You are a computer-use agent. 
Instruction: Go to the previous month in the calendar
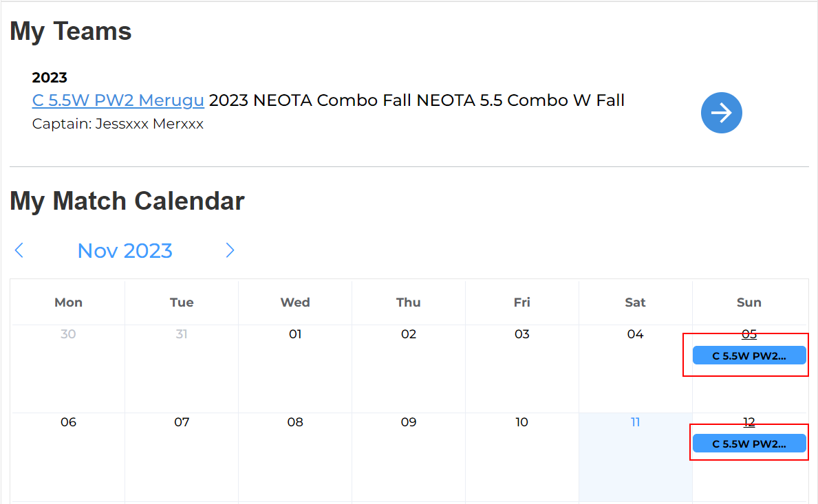pos(19,250)
